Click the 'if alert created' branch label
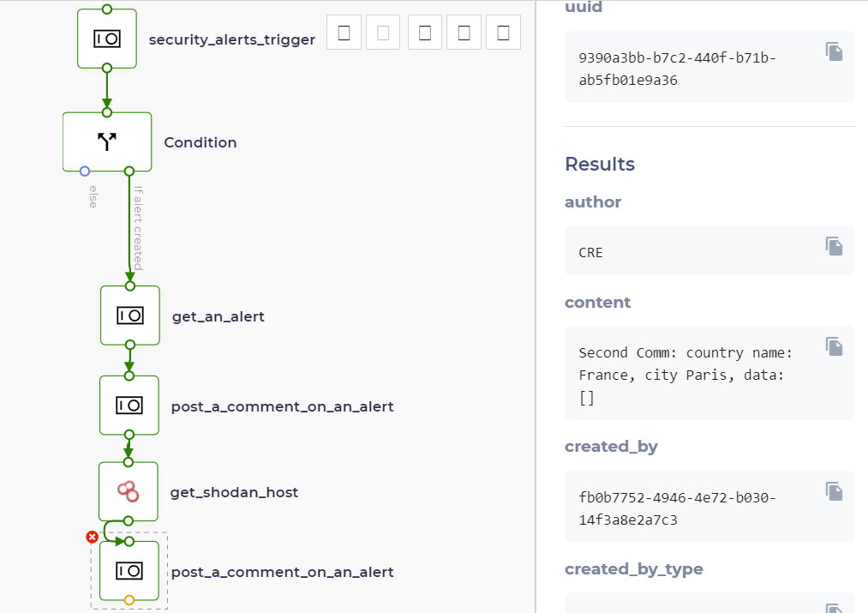This screenshot has height=613, width=868. 139,228
